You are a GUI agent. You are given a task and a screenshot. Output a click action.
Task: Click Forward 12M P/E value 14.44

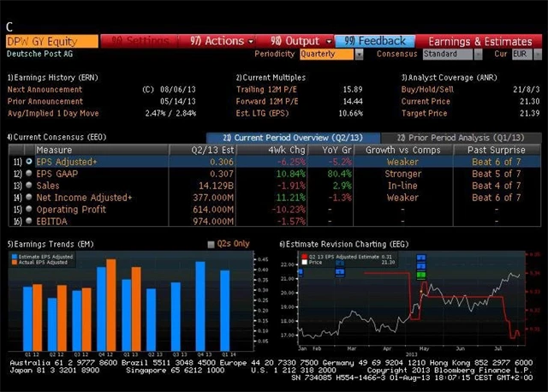coord(352,101)
